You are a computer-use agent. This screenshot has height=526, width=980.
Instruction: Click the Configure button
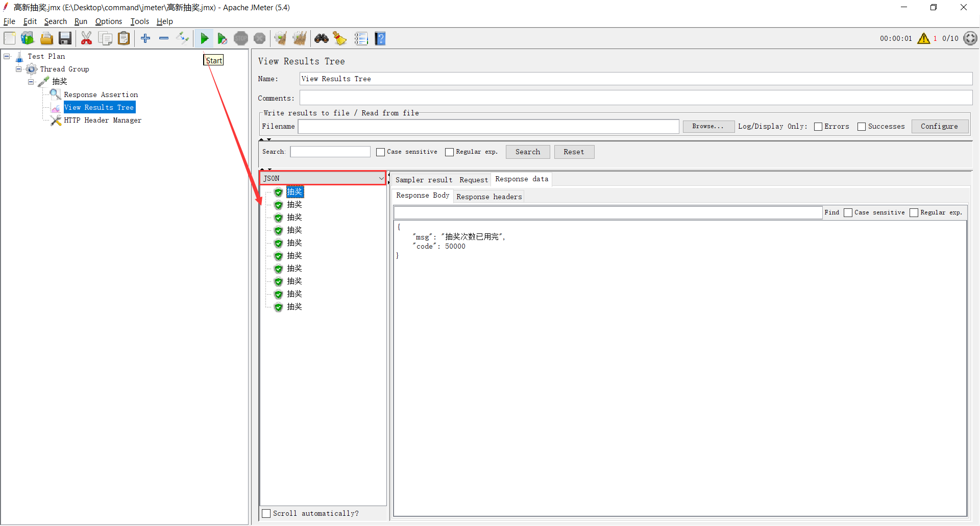point(940,126)
